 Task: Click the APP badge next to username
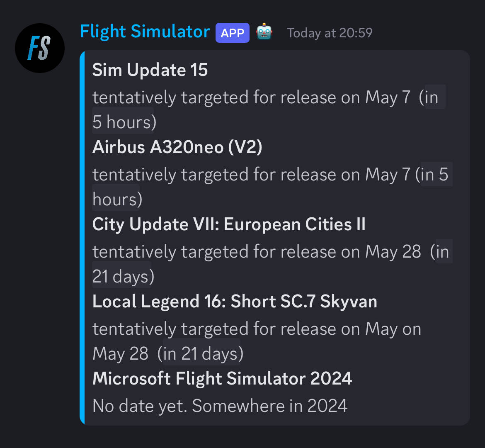coord(232,33)
